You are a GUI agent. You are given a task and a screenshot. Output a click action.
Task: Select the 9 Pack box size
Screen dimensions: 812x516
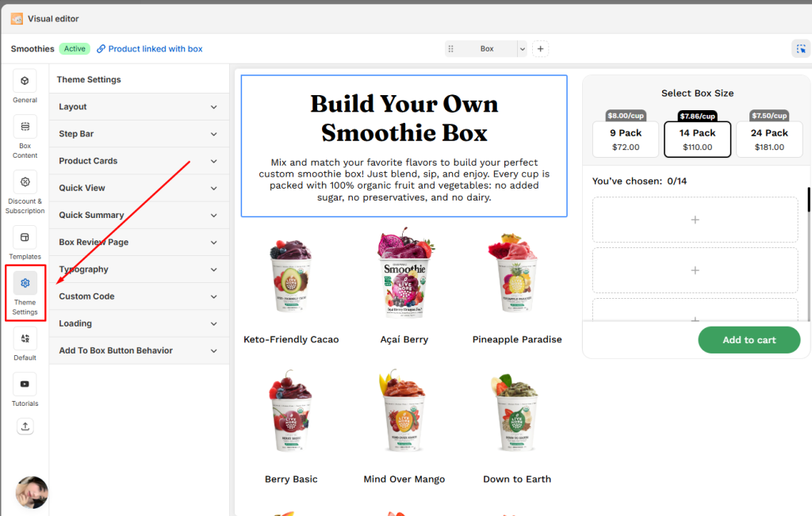[x=625, y=140]
